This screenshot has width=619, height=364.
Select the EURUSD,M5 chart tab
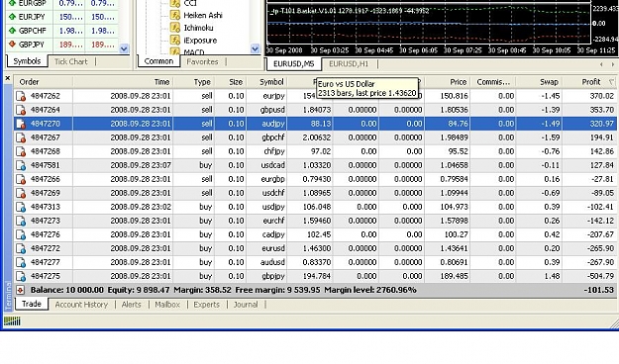294,64
